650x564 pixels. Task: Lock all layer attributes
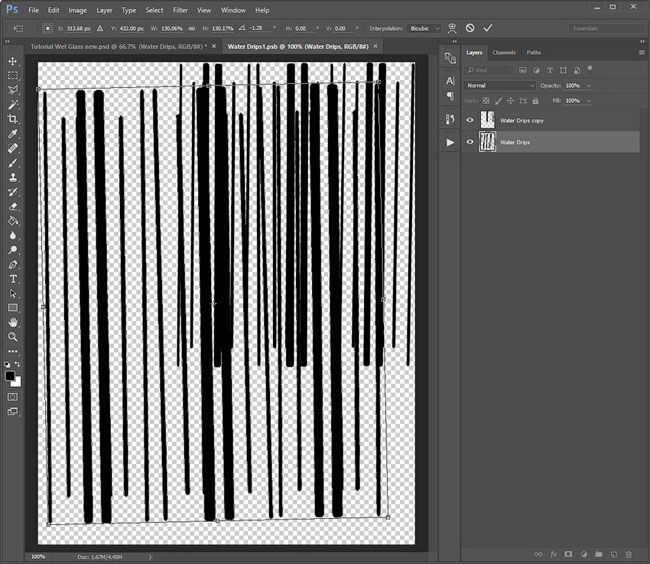(535, 101)
